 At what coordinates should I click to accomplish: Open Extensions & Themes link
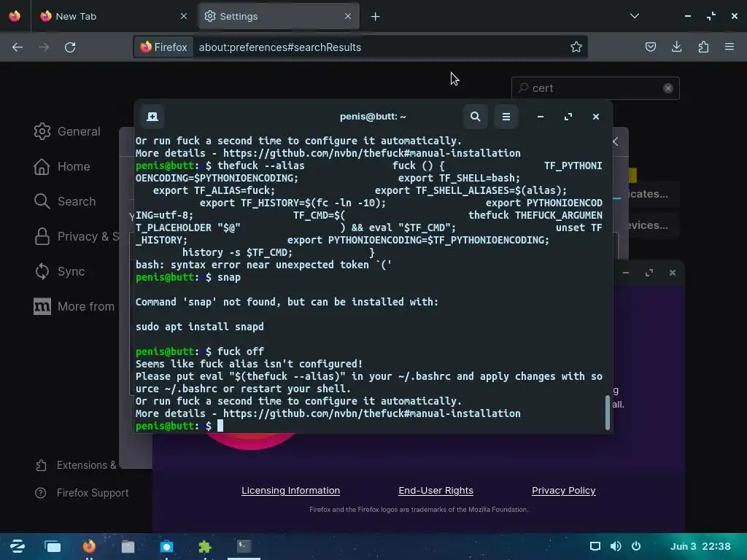(x=76, y=465)
